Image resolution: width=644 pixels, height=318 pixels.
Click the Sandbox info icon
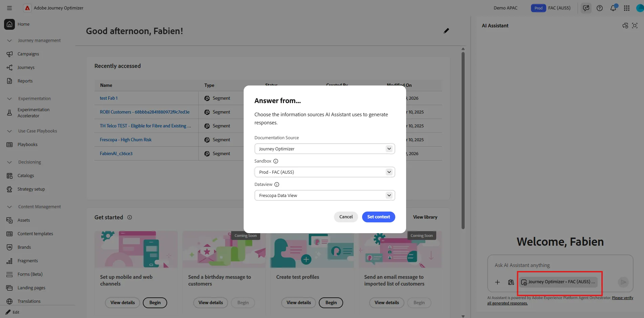[276, 161]
